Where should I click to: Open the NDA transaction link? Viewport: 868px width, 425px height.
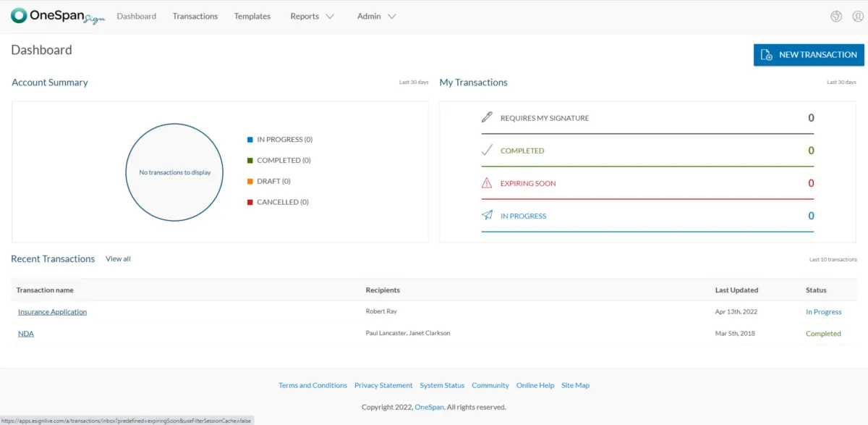[x=26, y=334]
